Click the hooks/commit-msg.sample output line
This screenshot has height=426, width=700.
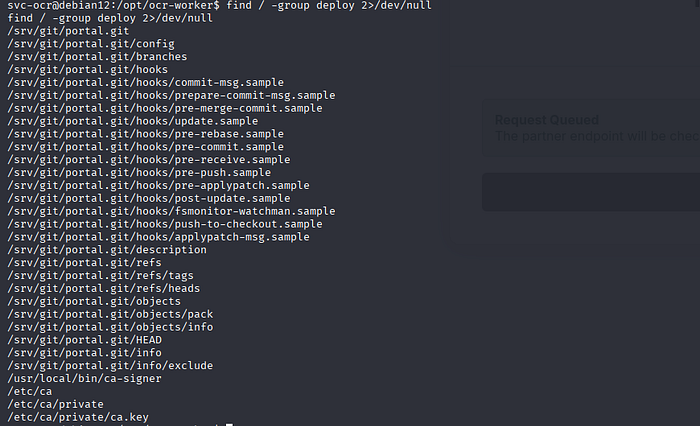(x=145, y=82)
